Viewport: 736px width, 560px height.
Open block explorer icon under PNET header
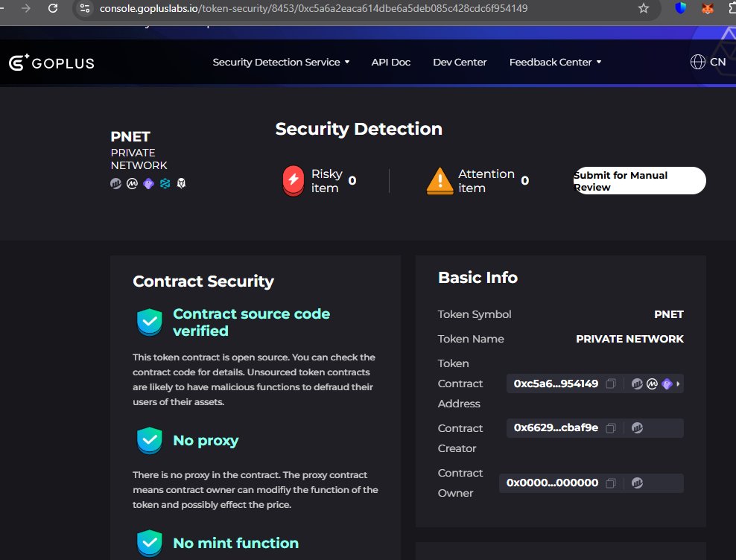[116, 183]
